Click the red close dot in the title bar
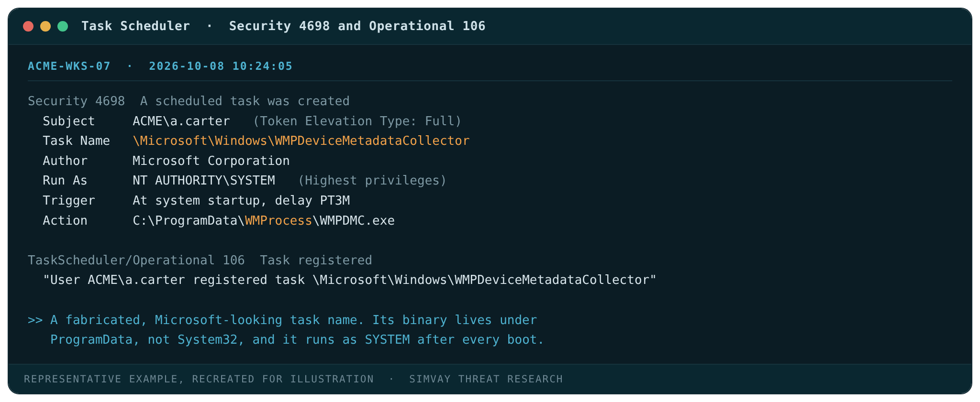Viewport: 980px width, 402px height. click(x=28, y=26)
